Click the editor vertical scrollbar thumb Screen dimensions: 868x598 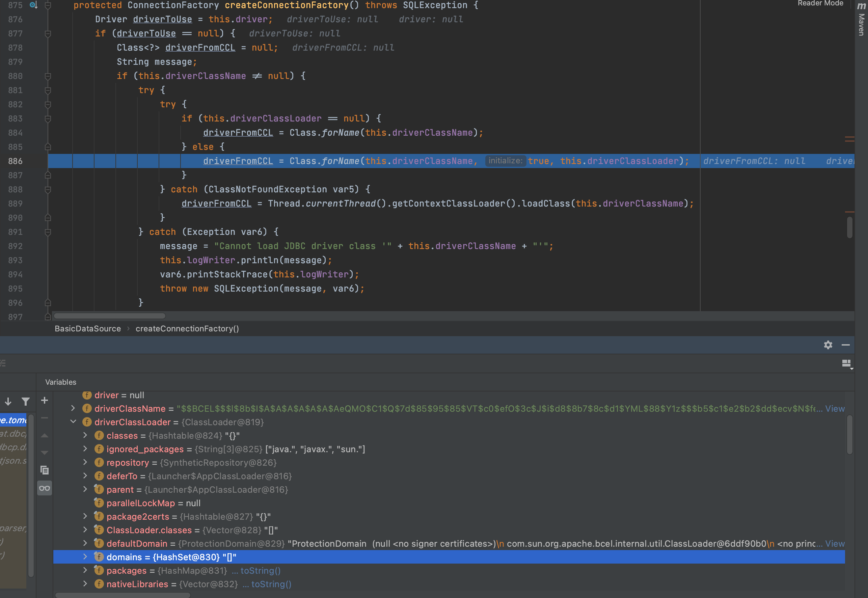(x=850, y=227)
